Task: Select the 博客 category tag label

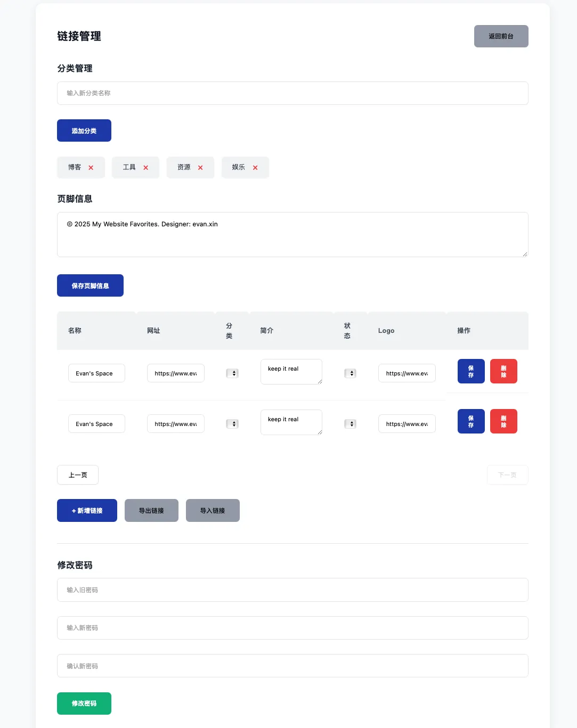Action: point(75,167)
